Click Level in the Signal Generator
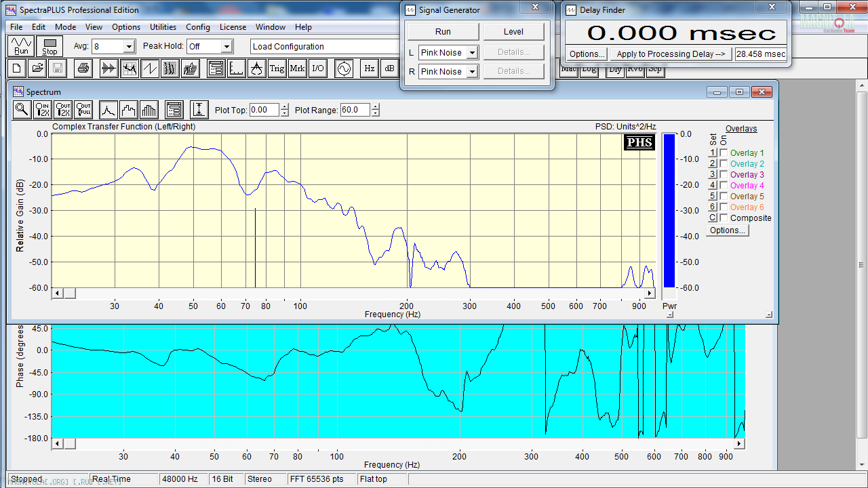 click(513, 32)
